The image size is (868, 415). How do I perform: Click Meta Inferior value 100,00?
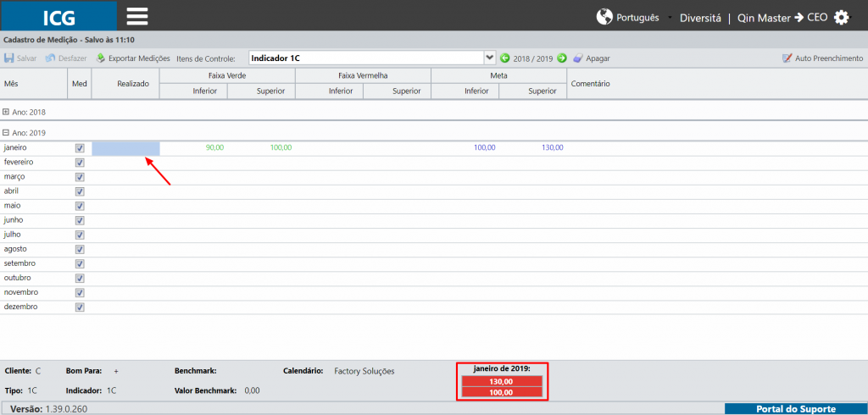coord(484,147)
